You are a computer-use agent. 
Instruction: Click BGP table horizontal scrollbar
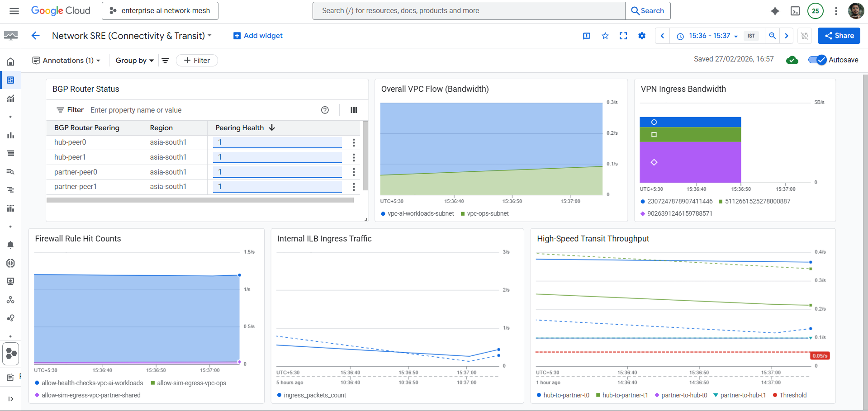click(200, 200)
